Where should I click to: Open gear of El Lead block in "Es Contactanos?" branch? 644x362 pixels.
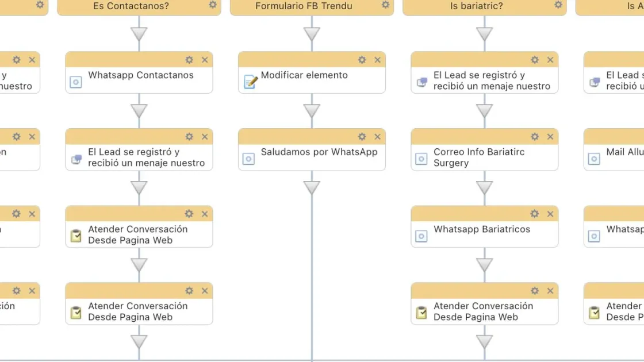click(189, 137)
